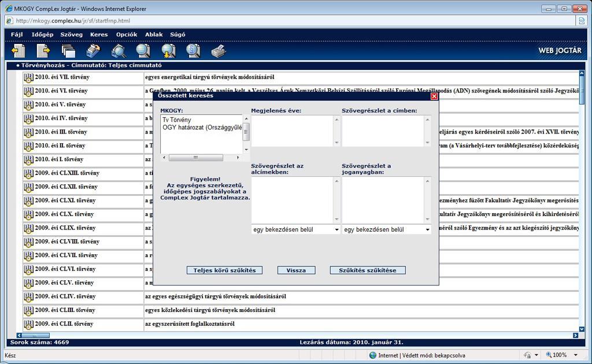The image size is (592, 364).
Task: Click in the Szövegrészlet a joganyagban text area
Action: tap(383, 200)
